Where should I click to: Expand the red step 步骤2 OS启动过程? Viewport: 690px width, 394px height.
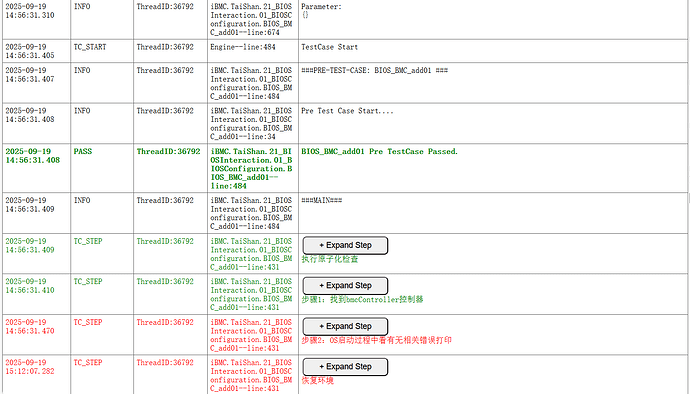(x=345, y=326)
